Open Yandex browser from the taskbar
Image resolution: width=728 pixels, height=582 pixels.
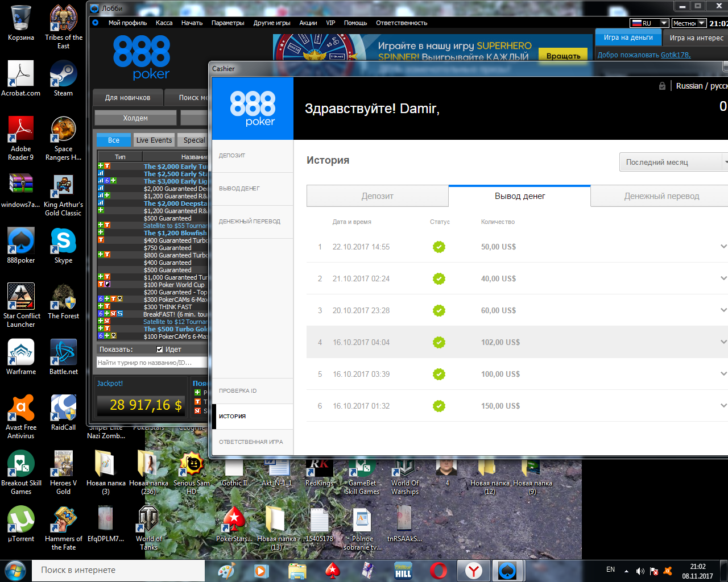point(473,571)
